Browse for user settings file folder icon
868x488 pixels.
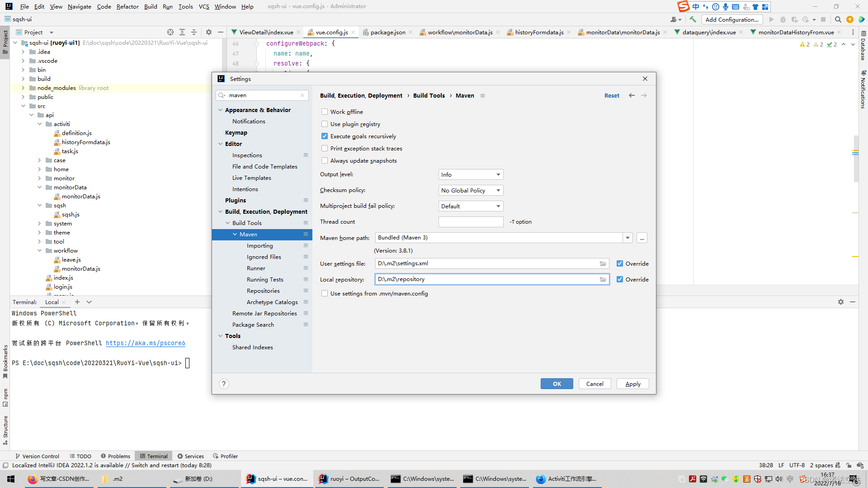click(603, 263)
